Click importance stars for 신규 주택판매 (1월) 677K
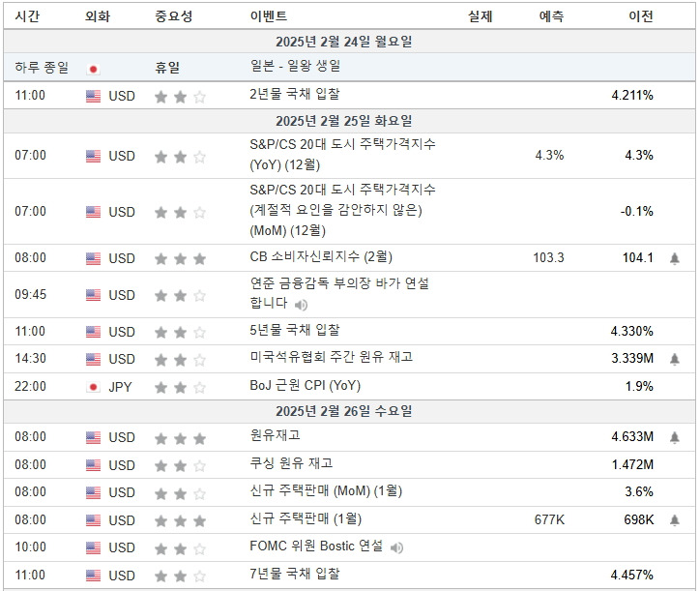The width and height of the screenshot is (700, 591). point(181,520)
